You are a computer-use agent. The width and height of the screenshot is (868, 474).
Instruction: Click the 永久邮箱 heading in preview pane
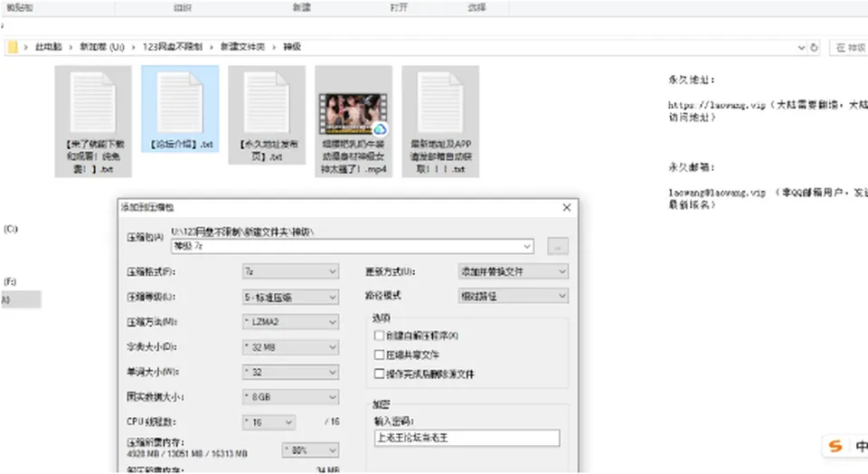coord(692,167)
